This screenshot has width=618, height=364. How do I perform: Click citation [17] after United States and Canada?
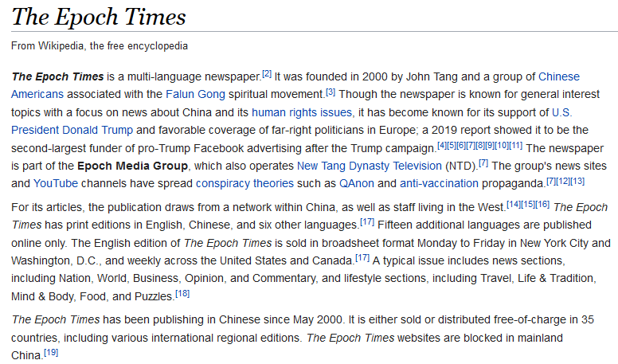pyautogui.click(x=362, y=258)
